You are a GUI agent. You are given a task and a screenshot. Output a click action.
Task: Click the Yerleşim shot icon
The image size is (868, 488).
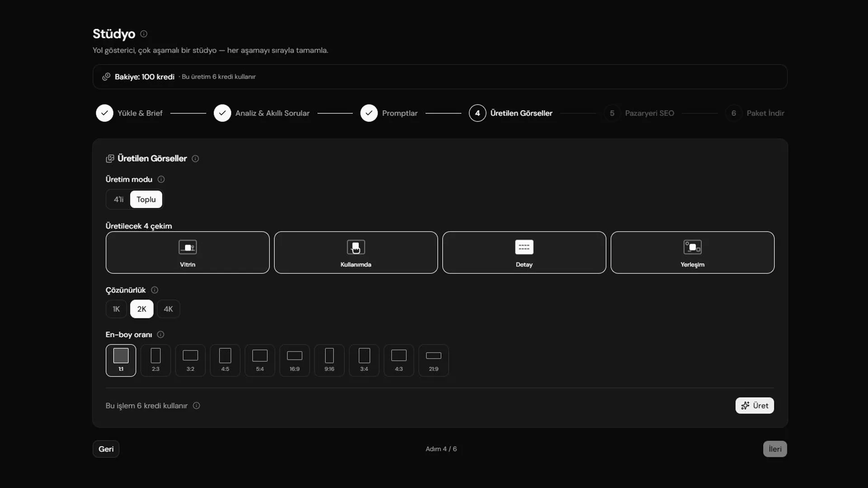[693, 247]
